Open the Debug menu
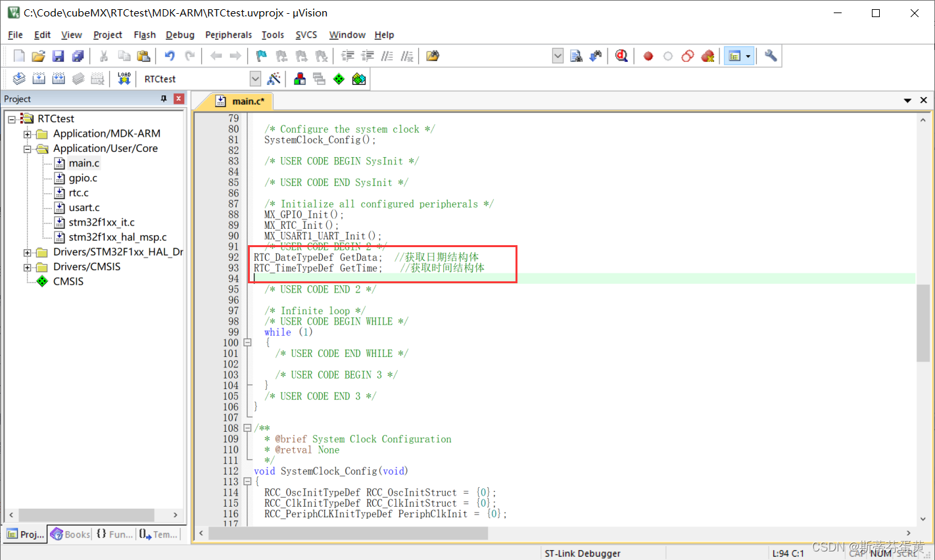935x560 pixels. pos(180,35)
